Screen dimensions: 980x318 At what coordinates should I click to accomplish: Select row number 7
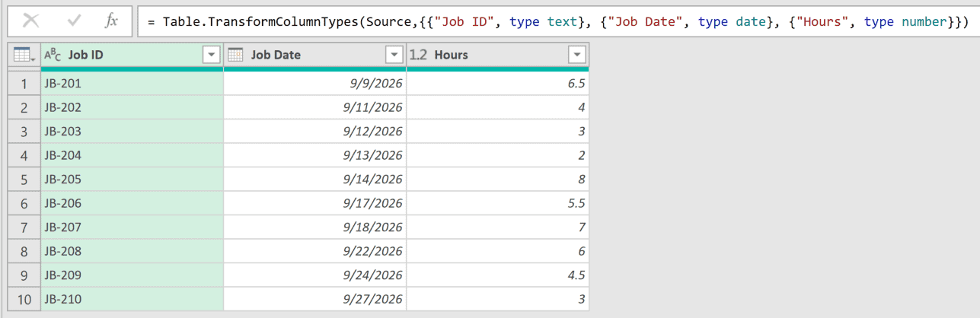click(24, 227)
